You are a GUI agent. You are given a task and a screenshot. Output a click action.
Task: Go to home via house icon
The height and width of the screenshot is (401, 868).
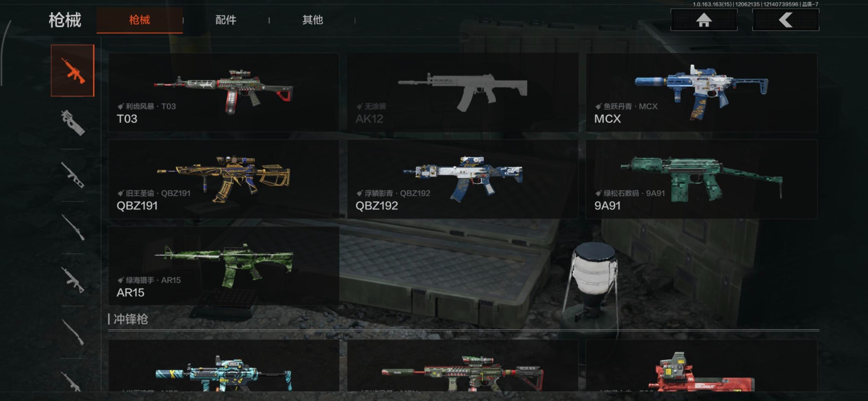coord(704,20)
